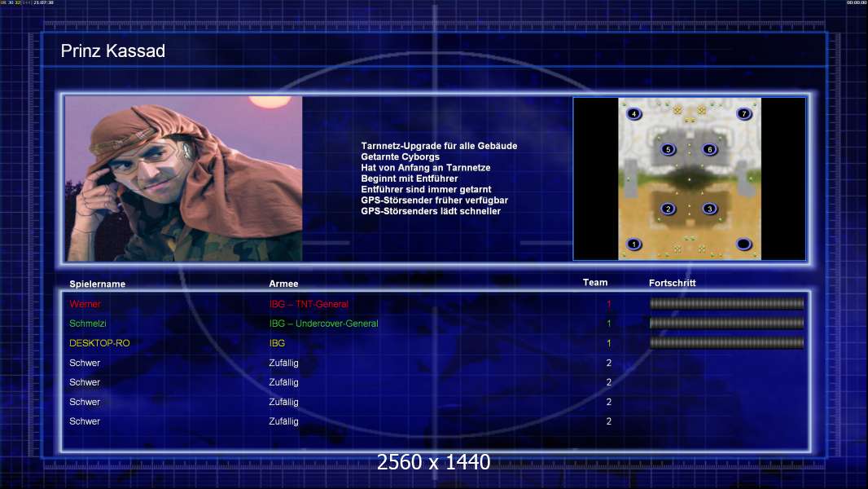The width and height of the screenshot is (868, 489).
Task: Select player name 'DESKTOP-RO'
Action: tap(99, 343)
